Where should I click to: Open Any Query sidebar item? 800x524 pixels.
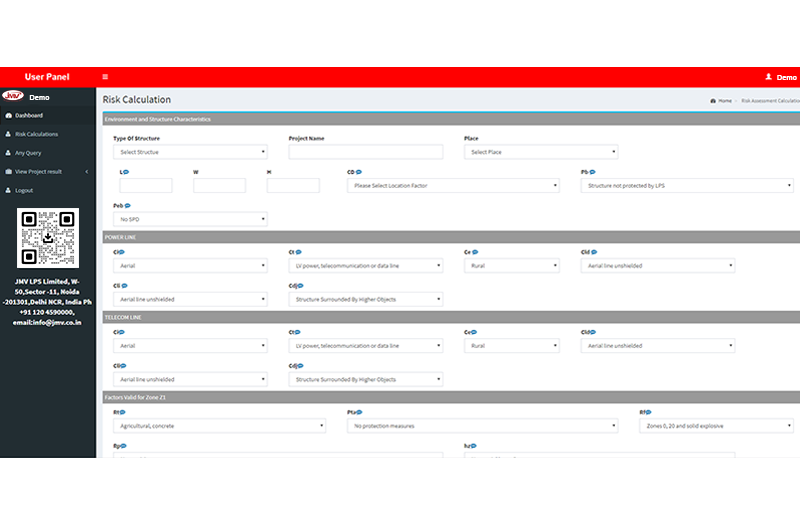47,153
